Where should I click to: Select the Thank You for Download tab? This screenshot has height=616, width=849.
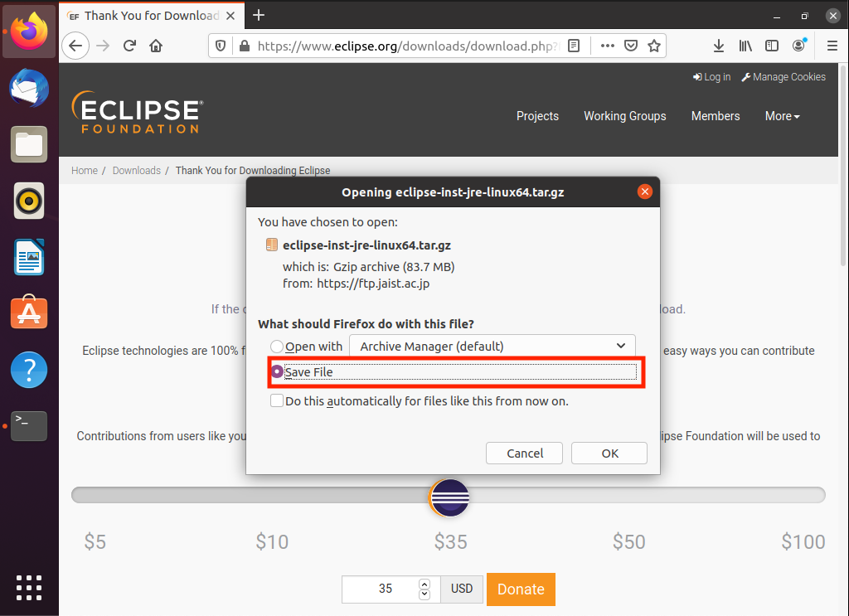(152, 16)
